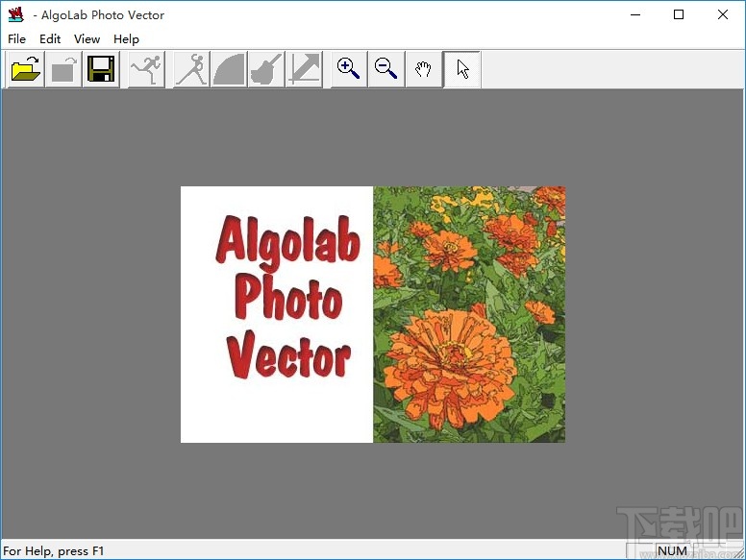746x560 pixels.
Task: Select the arrow pointer tool
Action: tap(462, 69)
